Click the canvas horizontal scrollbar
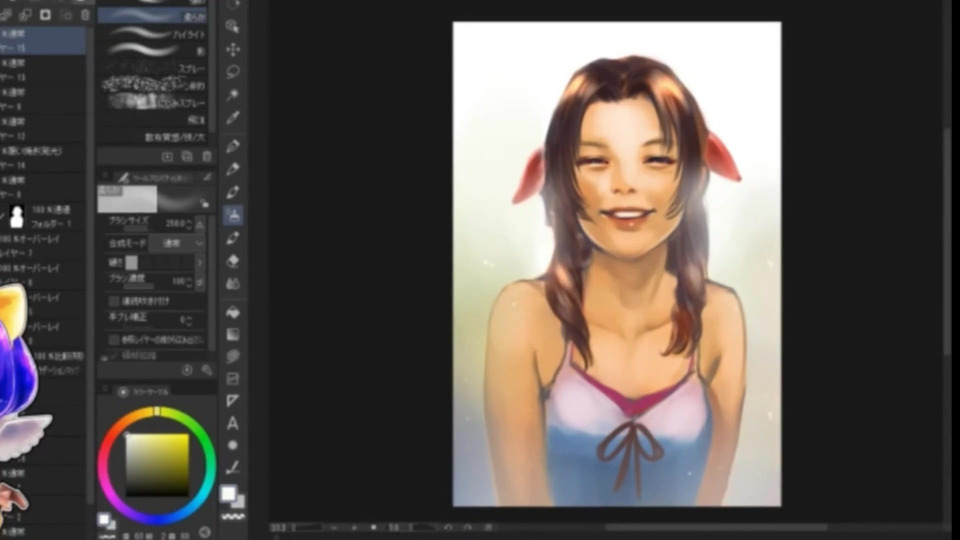The width and height of the screenshot is (960, 540). 716,527
